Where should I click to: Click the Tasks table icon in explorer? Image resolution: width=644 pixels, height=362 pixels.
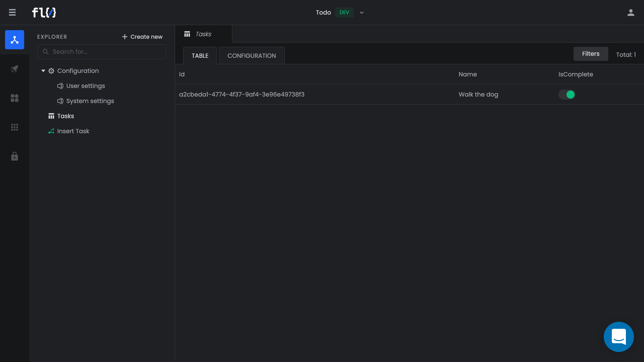pos(51,116)
